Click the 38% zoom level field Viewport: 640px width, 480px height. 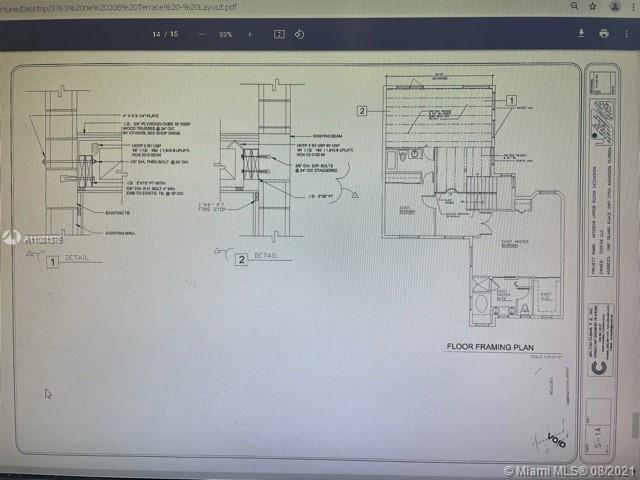tap(226, 34)
